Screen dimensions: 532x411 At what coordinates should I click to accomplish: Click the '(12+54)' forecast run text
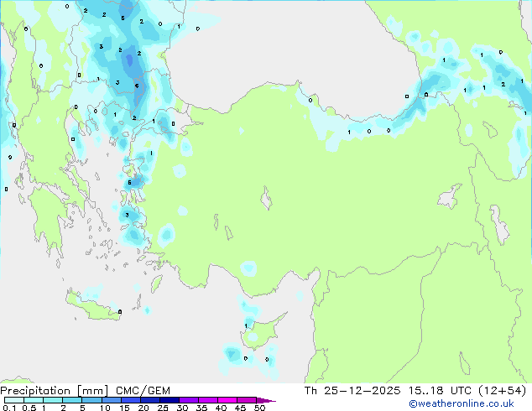(503, 391)
